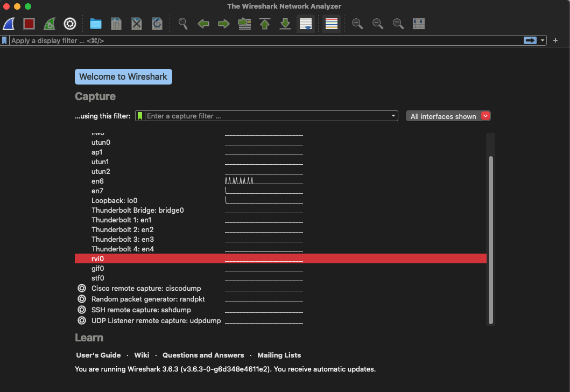Select the highlighted rvi0 interface
Screen dimensions: 570x392
pos(280,258)
